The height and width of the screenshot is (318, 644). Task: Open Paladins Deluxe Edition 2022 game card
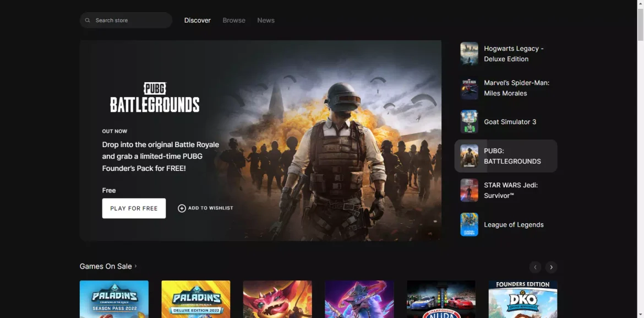(196, 299)
